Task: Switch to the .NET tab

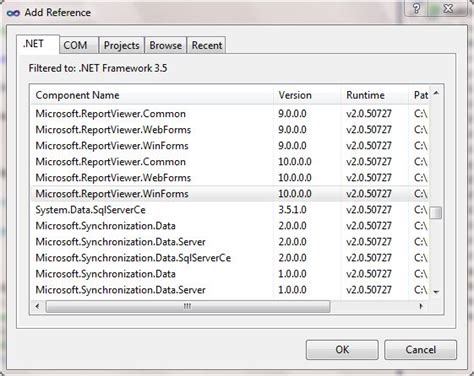Action: pos(38,44)
